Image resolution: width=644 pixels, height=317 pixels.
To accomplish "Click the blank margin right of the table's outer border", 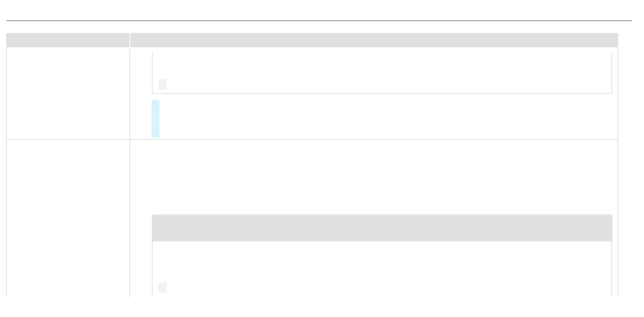I will pyautogui.click(x=631, y=164).
